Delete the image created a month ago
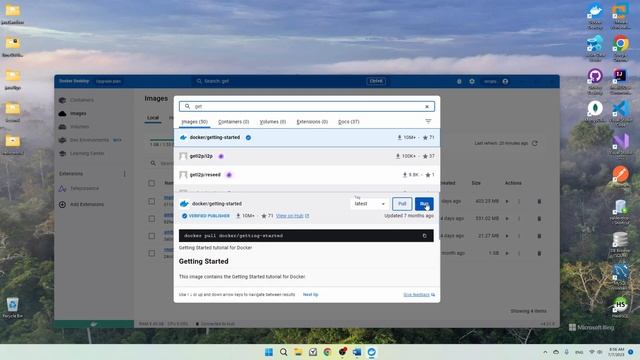 coord(539,253)
